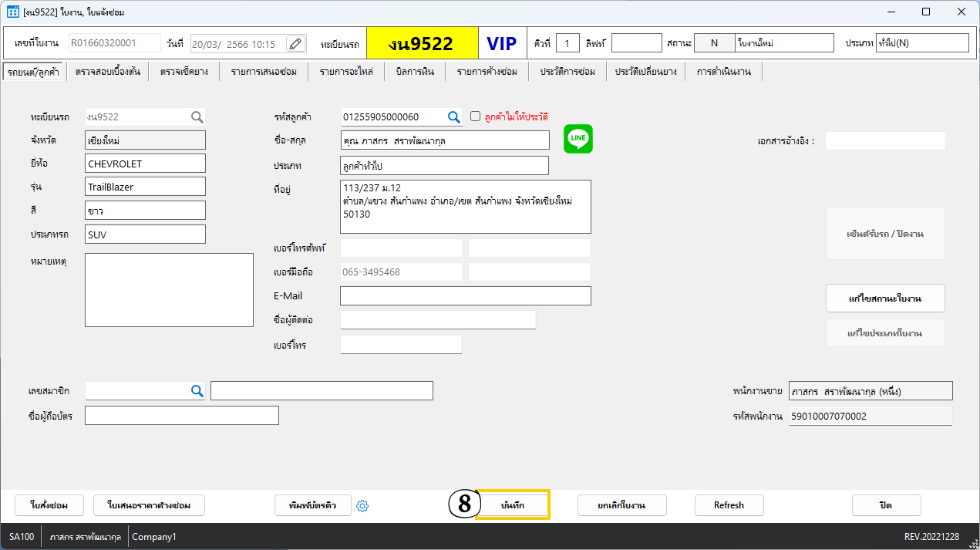
Task: Click the พิมพ์บัตรคิว button
Action: 313,505
